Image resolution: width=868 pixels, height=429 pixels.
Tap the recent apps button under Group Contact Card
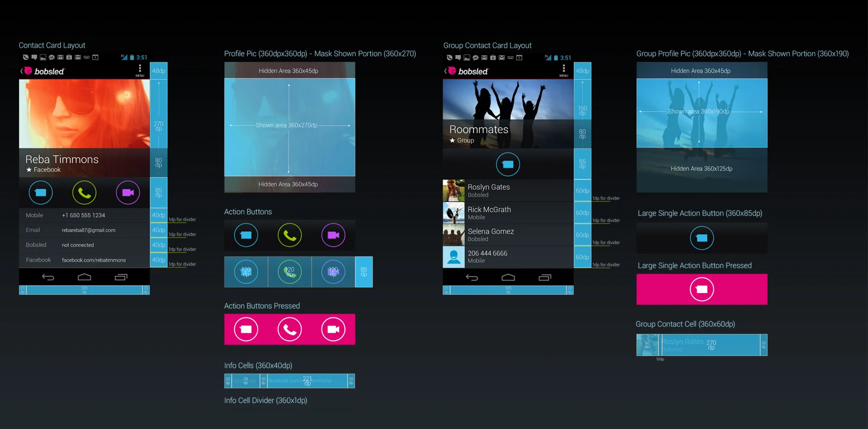[x=545, y=277]
